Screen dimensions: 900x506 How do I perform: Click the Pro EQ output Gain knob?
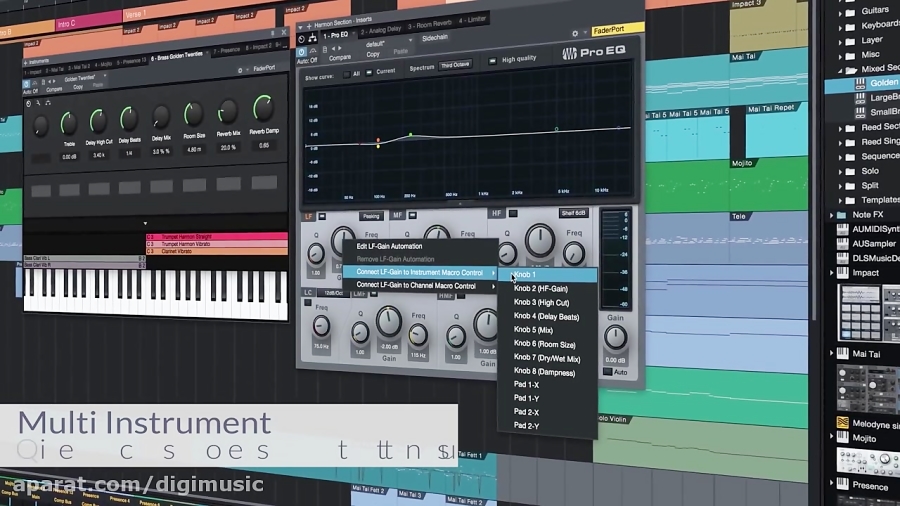[x=615, y=337]
